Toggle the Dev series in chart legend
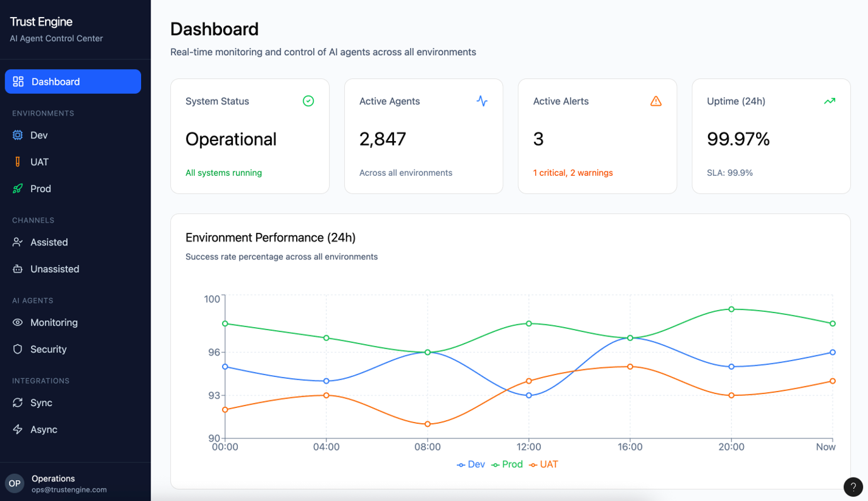 (x=471, y=464)
